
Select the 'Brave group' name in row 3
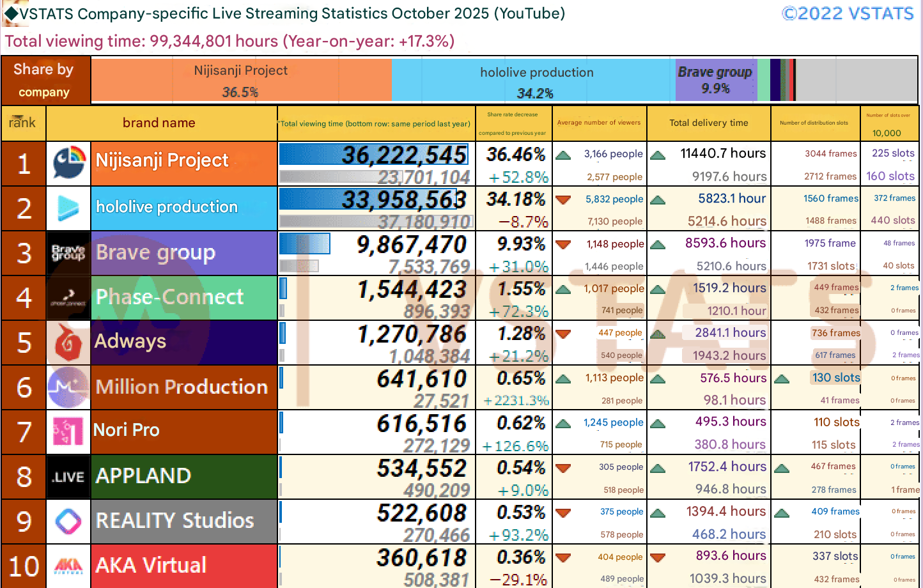pos(155,252)
